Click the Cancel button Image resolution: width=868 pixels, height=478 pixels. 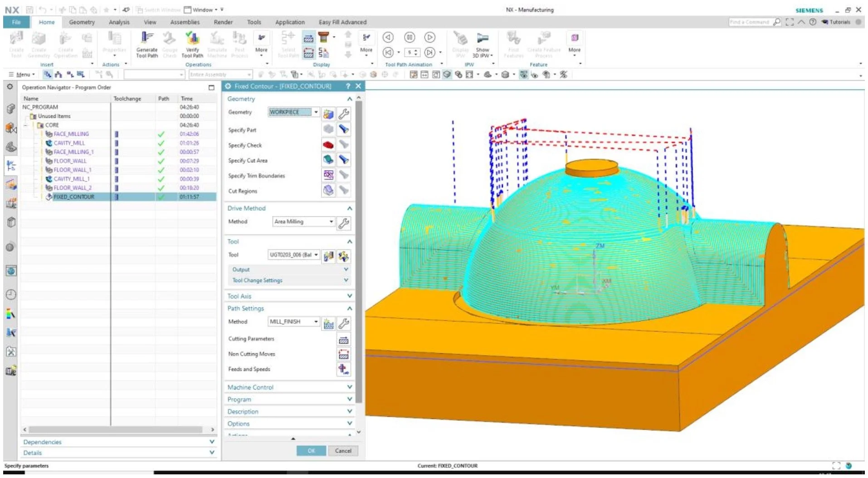(x=343, y=451)
